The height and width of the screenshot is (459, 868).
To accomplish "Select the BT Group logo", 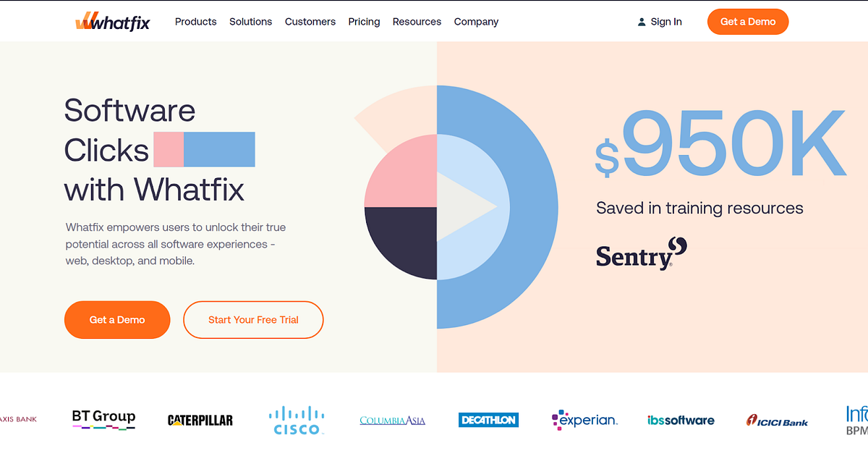I will pos(103,418).
